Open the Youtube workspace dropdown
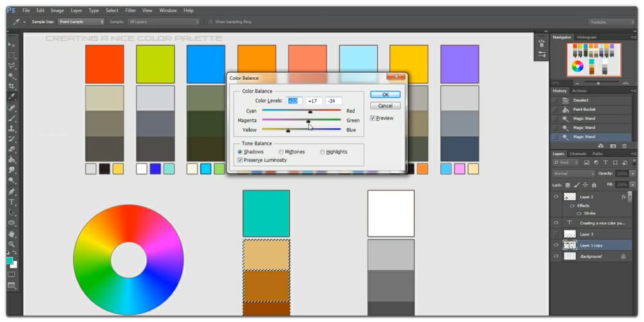Viewport: 644px width, 322px height. pyautogui.click(x=611, y=22)
